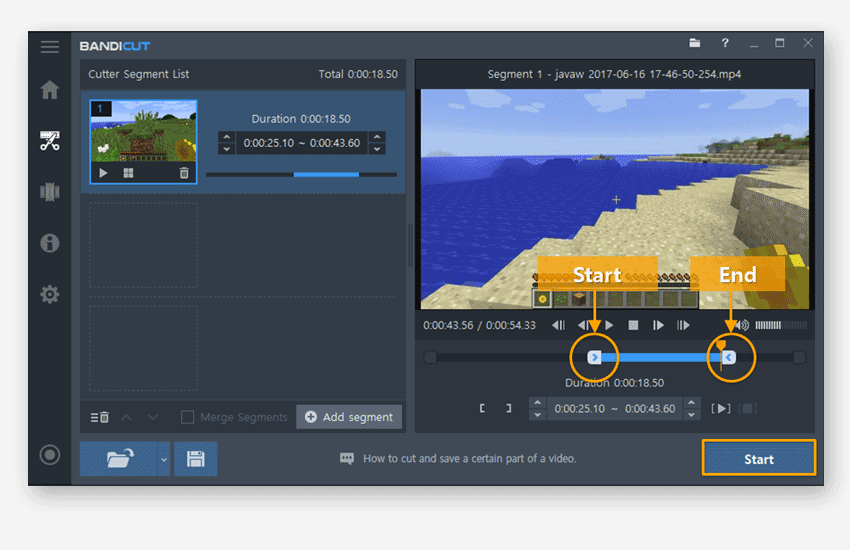Decrease start time under the preview
The height and width of the screenshot is (550, 850).
[537, 415]
